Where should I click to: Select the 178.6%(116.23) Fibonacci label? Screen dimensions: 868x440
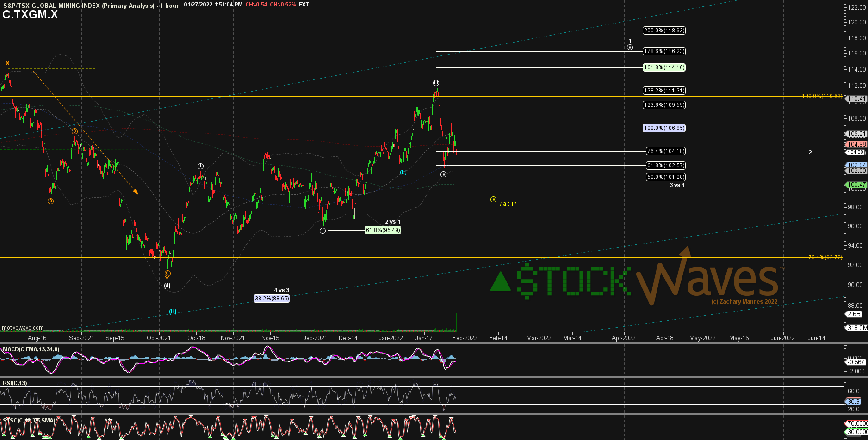(x=664, y=51)
